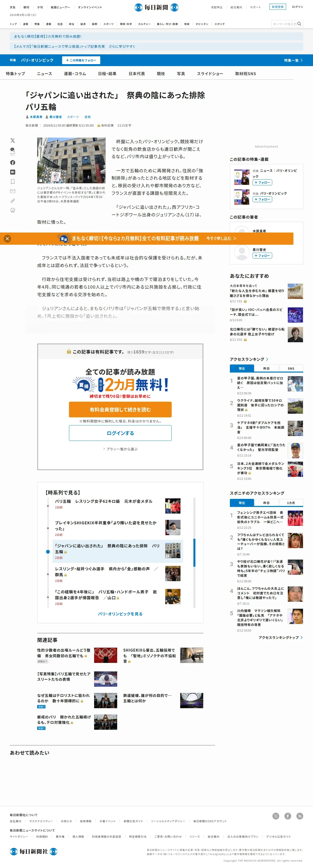Share article on X icon

coord(12,141)
